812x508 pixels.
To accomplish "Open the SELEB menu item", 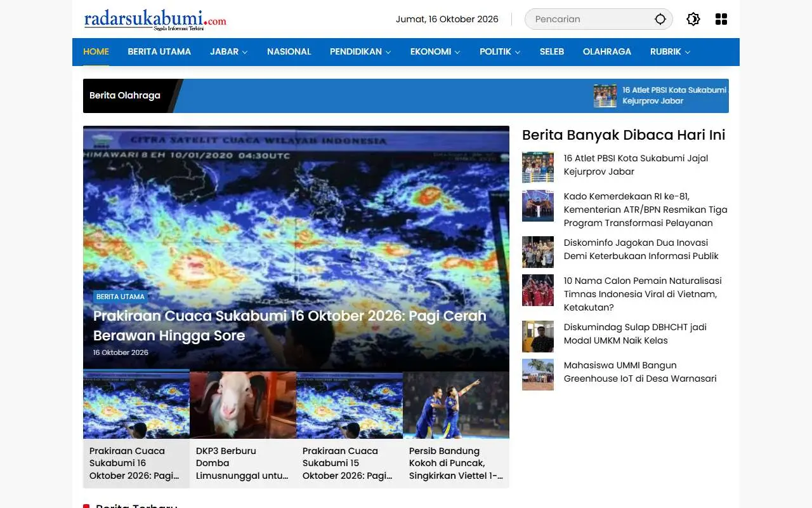I will click(552, 51).
